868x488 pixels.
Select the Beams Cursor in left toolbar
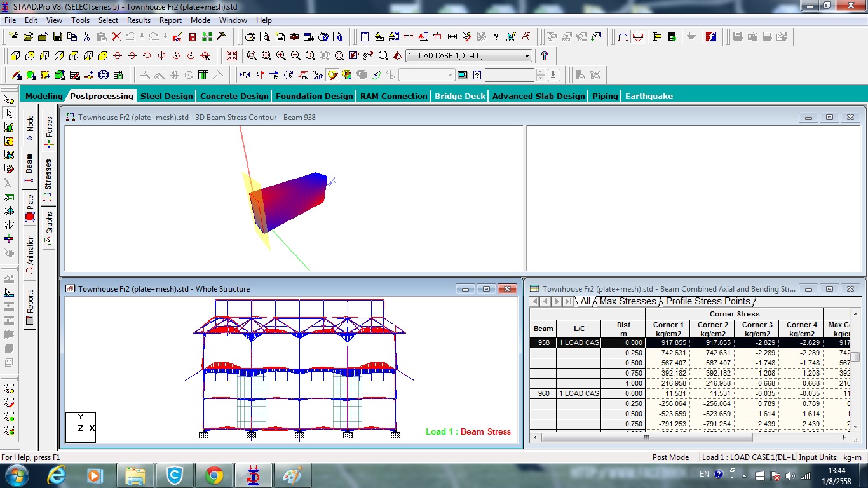click(9, 113)
